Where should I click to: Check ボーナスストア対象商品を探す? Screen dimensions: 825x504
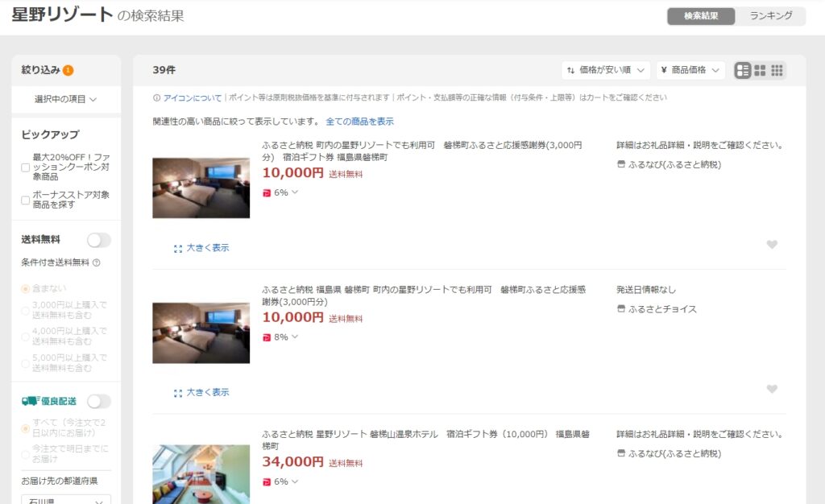coord(25,200)
